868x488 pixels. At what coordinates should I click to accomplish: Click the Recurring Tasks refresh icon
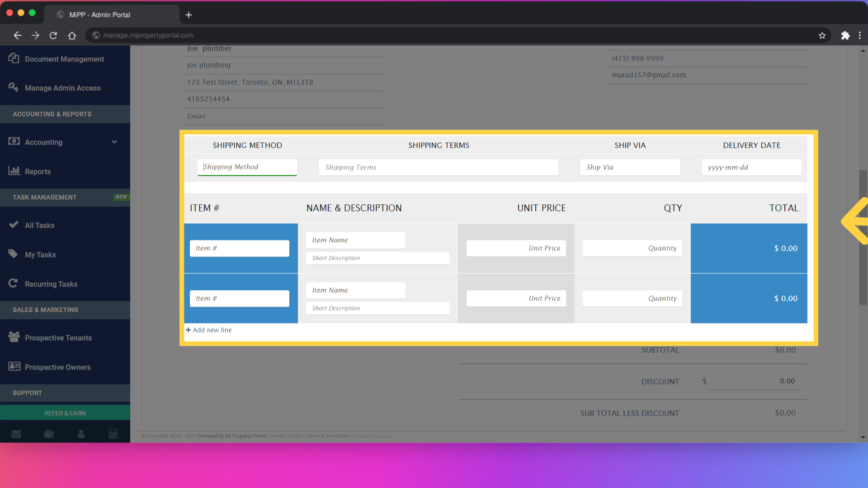pos(13,283)
